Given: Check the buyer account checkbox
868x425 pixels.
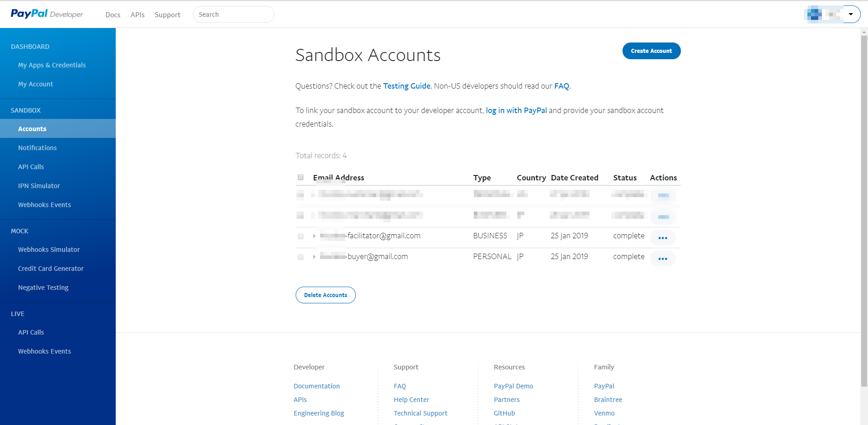Looking at the screenshot, I should click(301, 257).
